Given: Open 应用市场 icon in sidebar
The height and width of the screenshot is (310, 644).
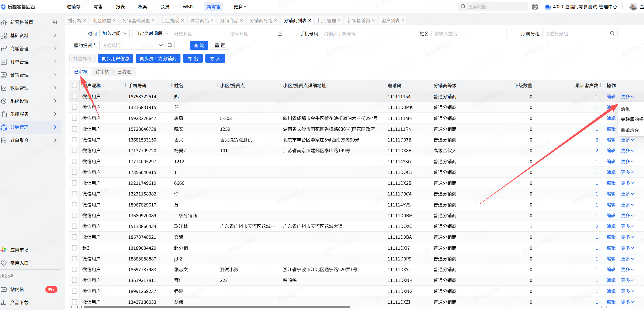Looking at the screenshot, I should coord(4,250).
